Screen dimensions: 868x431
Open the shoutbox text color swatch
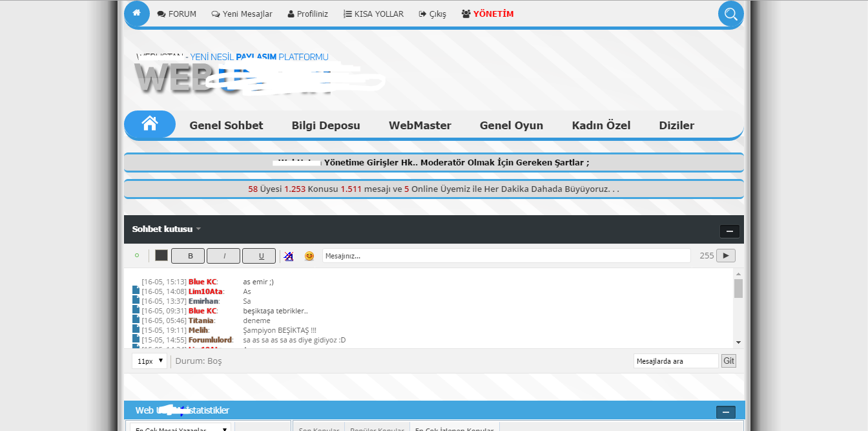(x=161, y=255)
